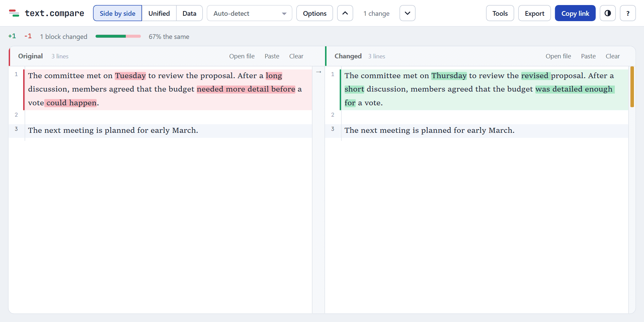Click the '67% the same' label
Image resolution: width=644 pixels, height=322 pixels.
tap(169, 37)
